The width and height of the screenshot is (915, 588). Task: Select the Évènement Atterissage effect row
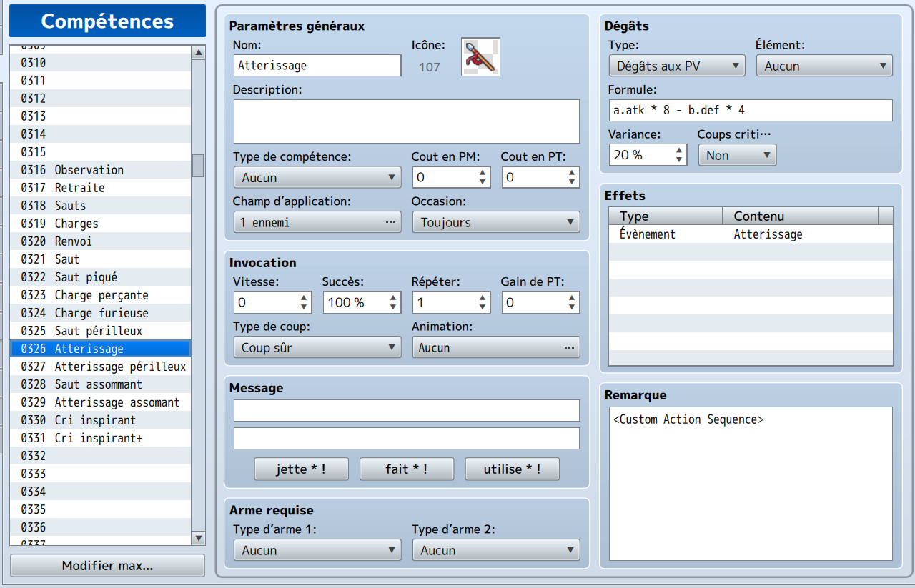tap(751, 234)
